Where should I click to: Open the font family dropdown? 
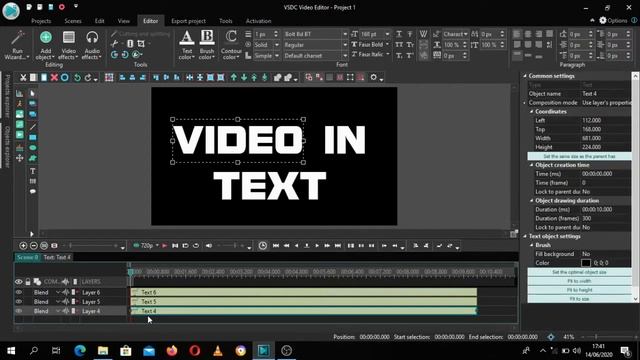[x=345, y=34]
